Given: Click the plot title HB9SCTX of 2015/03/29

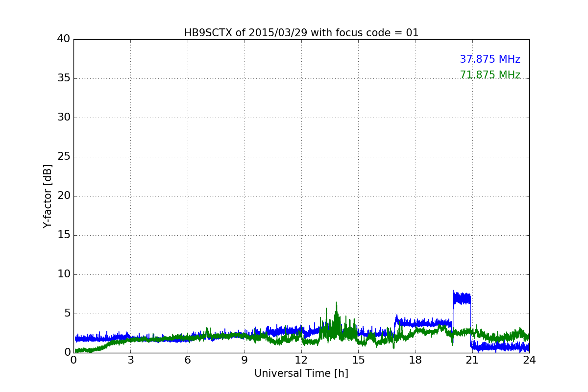Looking at the screenshot, I should pyautogui.click(x=301, y=33).
